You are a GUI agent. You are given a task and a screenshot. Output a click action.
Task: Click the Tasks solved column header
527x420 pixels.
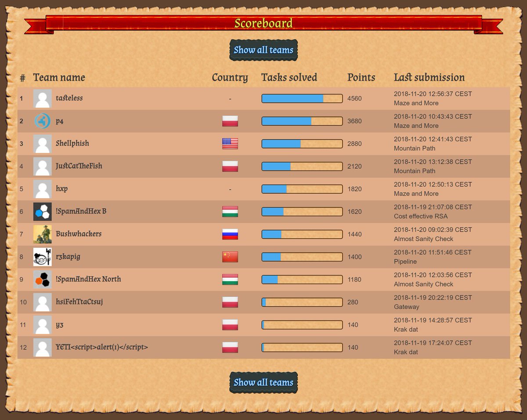pyautogui.click(x=289, y=78)
